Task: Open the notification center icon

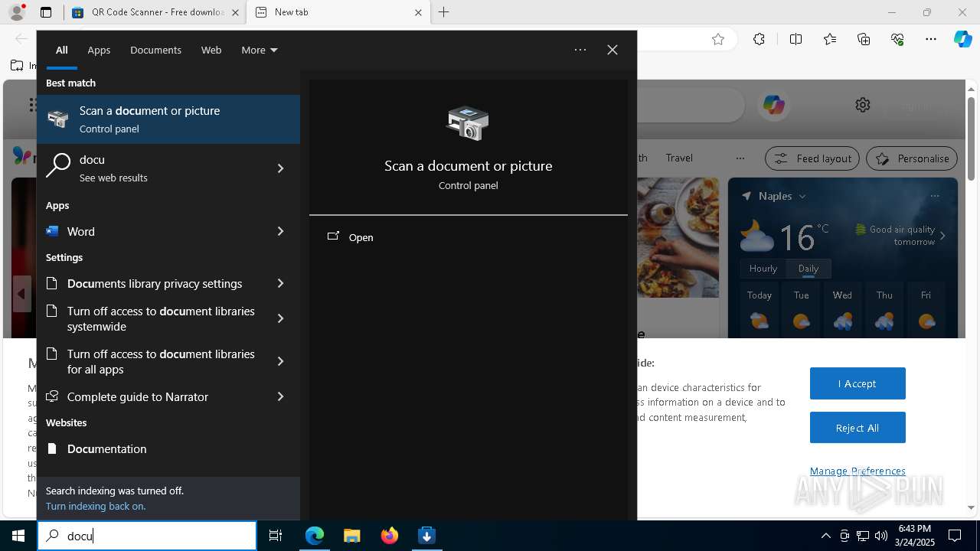Action: [x=955, y=536]
